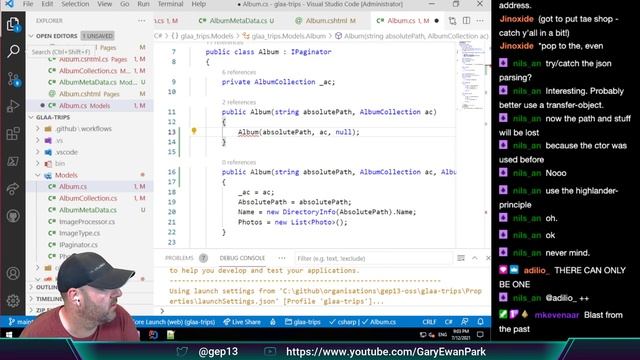Open the GitHub view in the activity bar
Screen dimensions: 640x360
pos(13,216)
